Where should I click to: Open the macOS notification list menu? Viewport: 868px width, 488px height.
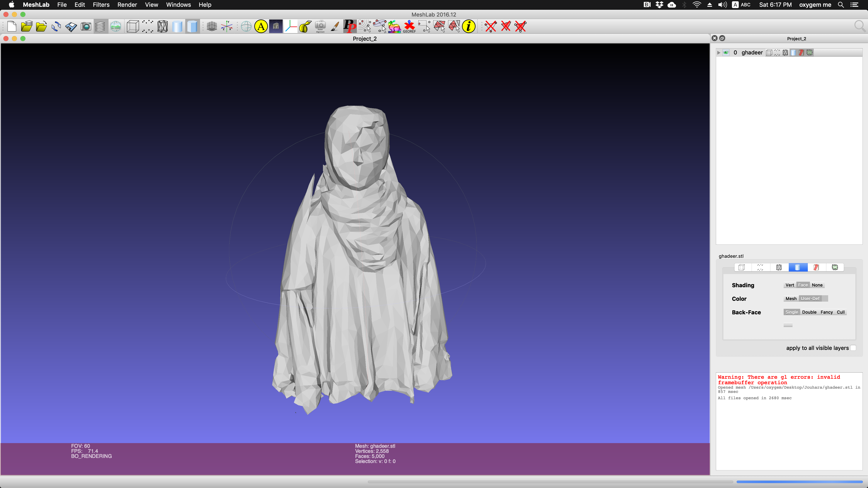[x=854, y=5]
